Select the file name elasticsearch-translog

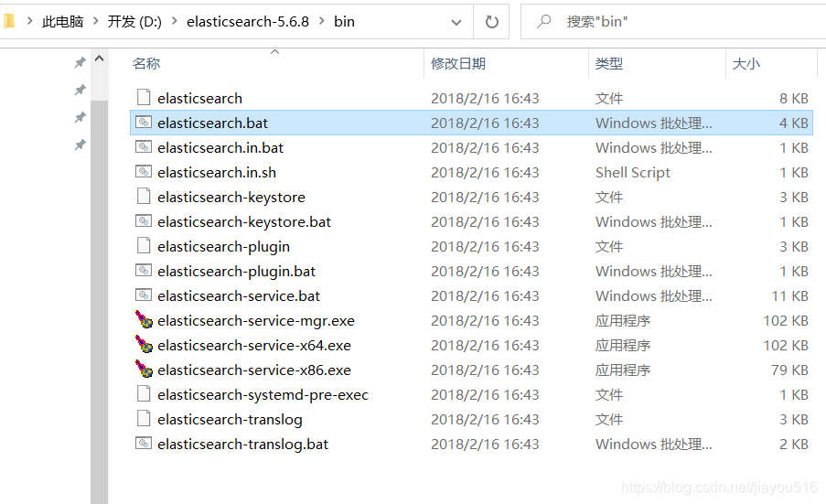[x=230, y=420]
